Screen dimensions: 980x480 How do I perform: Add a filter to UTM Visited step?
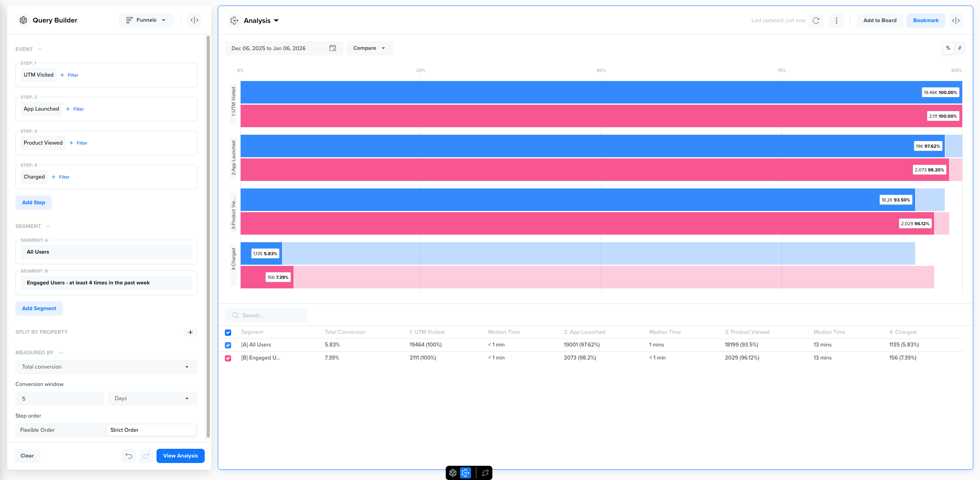pos(70,75)
